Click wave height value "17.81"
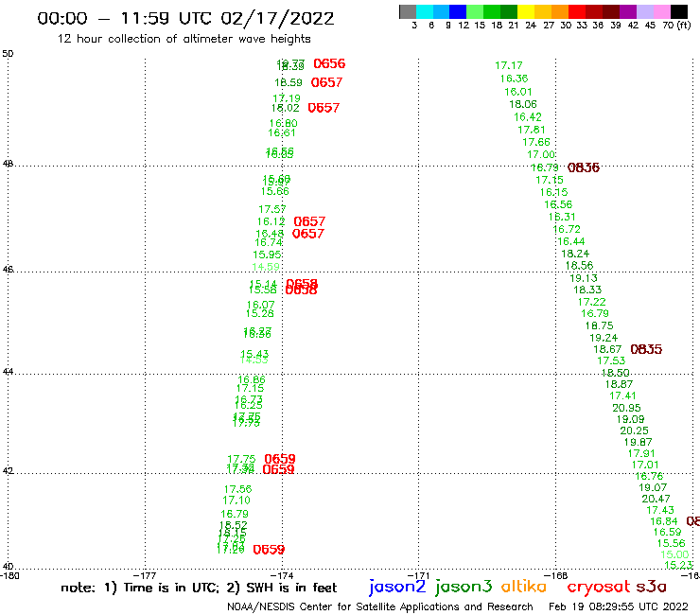 pyautogui.click(x=532, y=130)
